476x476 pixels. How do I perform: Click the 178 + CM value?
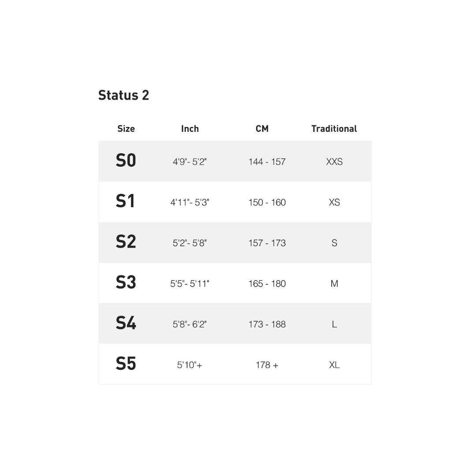tap(267, 365)
